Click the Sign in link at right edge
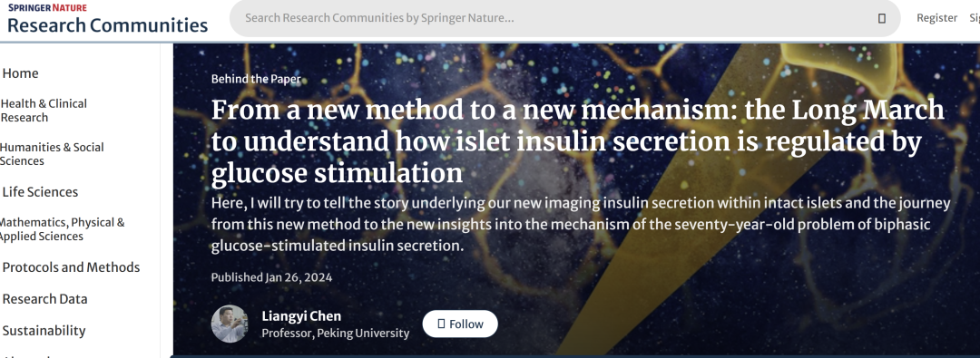This screenshot has width=980, height=358. click(975, 18)
